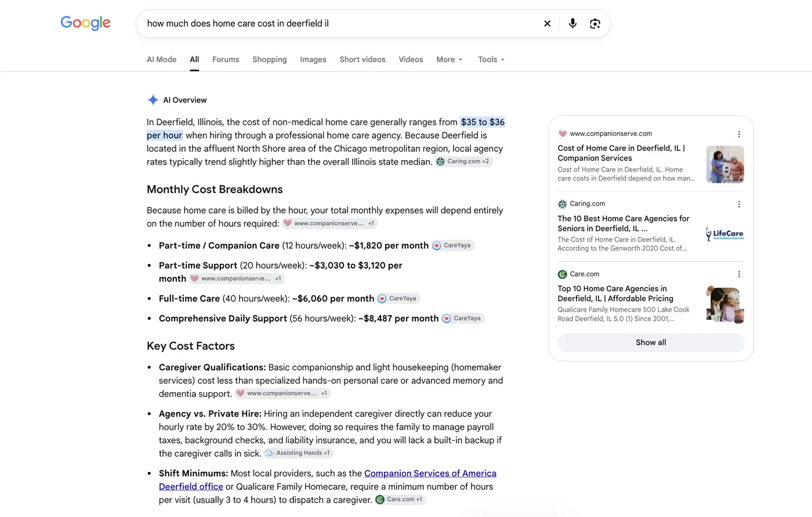Open CareYaya chip beside $8,487 per month
This screenshot has height=517, width=812.
[x=463, y=318]
